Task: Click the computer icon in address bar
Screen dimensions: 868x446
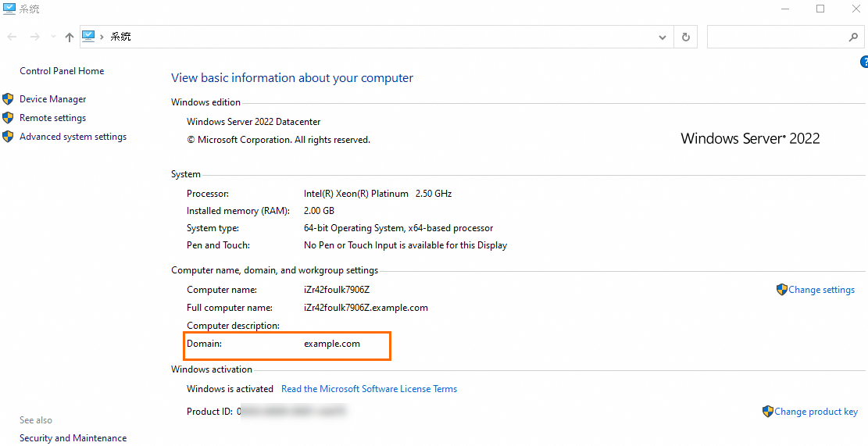Action: [88, 37]
